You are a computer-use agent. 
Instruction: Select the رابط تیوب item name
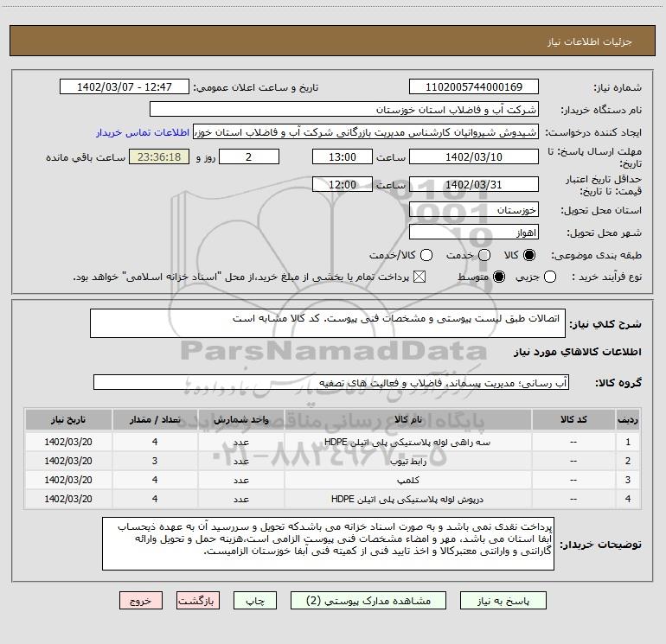tap(407, 461)
